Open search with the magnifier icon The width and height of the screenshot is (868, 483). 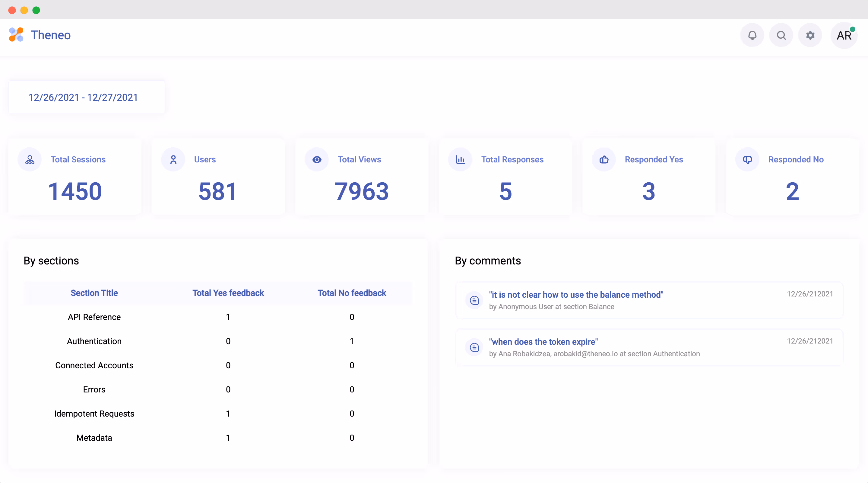[781, 35]
